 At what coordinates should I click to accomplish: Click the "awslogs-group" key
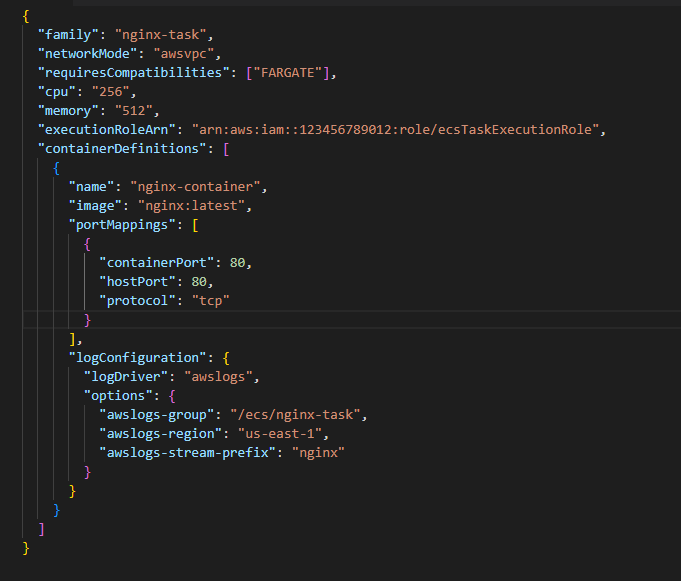(156, 415)
